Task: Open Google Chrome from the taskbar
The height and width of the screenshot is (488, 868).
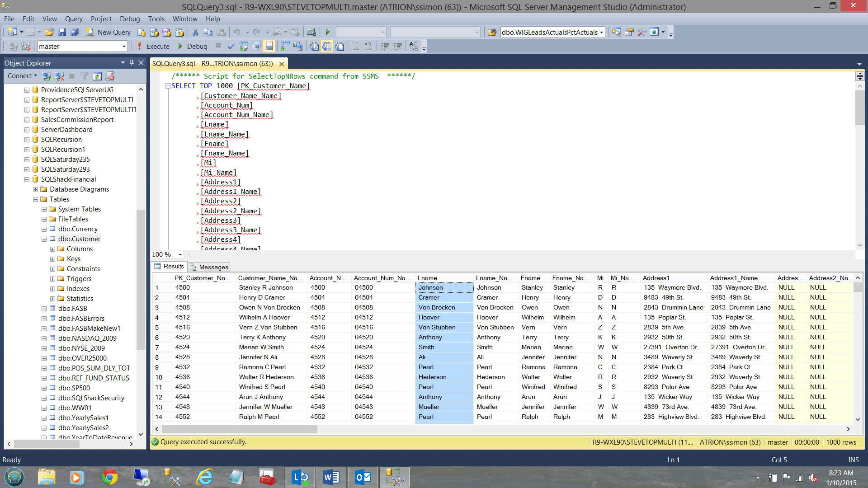Action: coord(109,477)
